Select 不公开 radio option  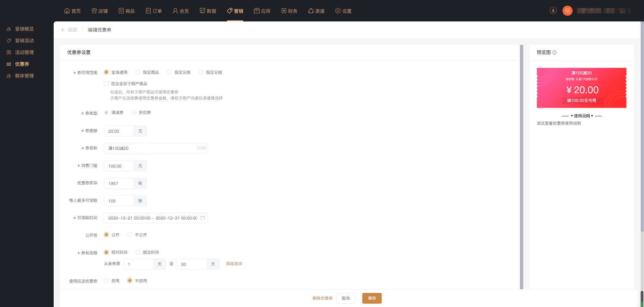coord(130,235)
